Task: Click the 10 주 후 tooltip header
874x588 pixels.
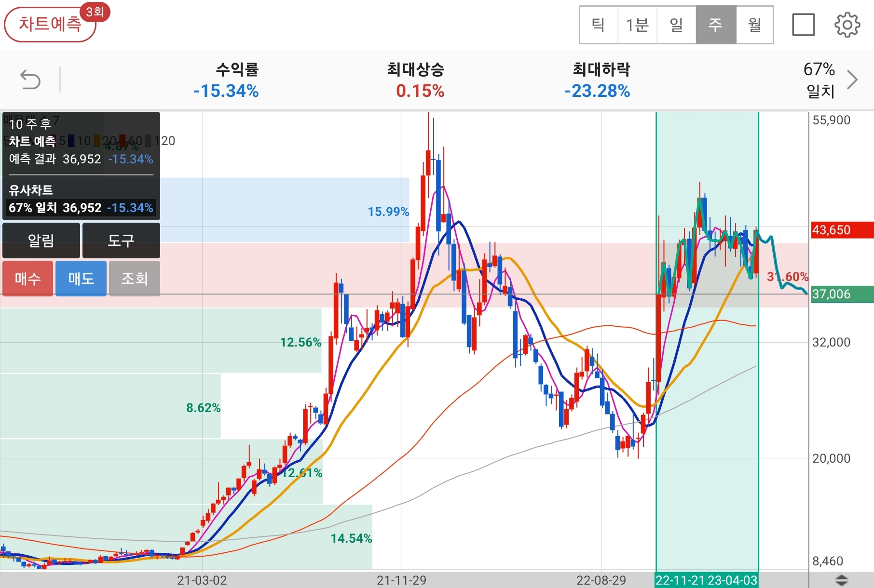Action: coord(30,124)
